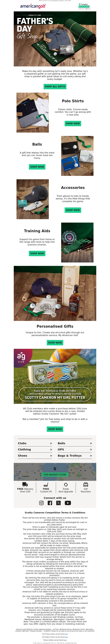Open the Father's Day Gift Shop banner
Image resolution: width=110 pixels, height=644 pixels.
(x=55, y=39)
